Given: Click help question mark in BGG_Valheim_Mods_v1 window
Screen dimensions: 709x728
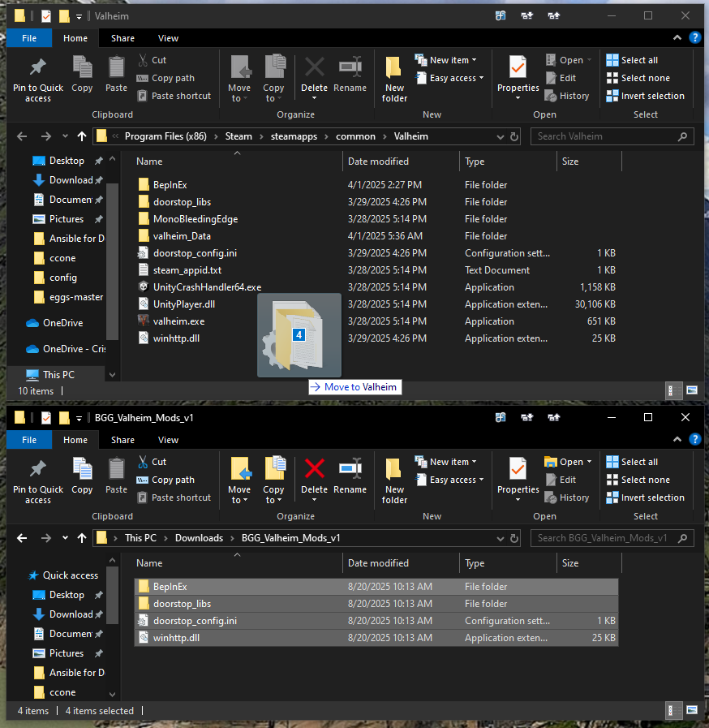Looking at the screenshot, I should point(694,439).
